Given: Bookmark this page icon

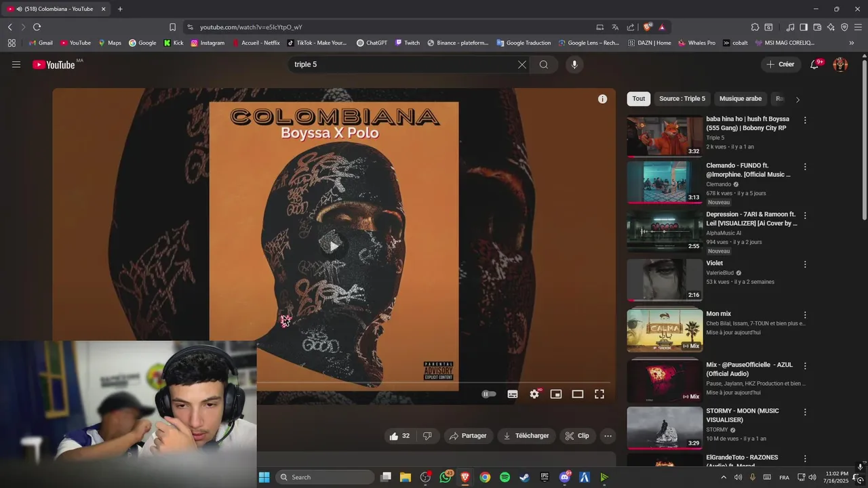Looking at the screenshot, I should 172,27.
